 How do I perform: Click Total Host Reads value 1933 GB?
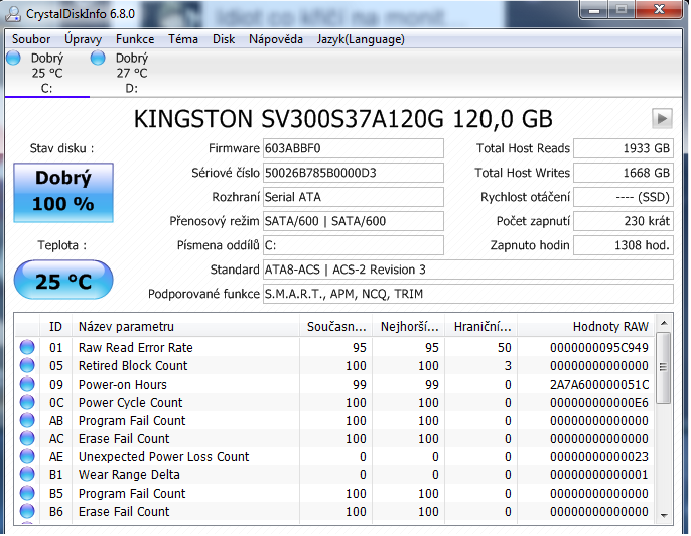click(623, 148)
